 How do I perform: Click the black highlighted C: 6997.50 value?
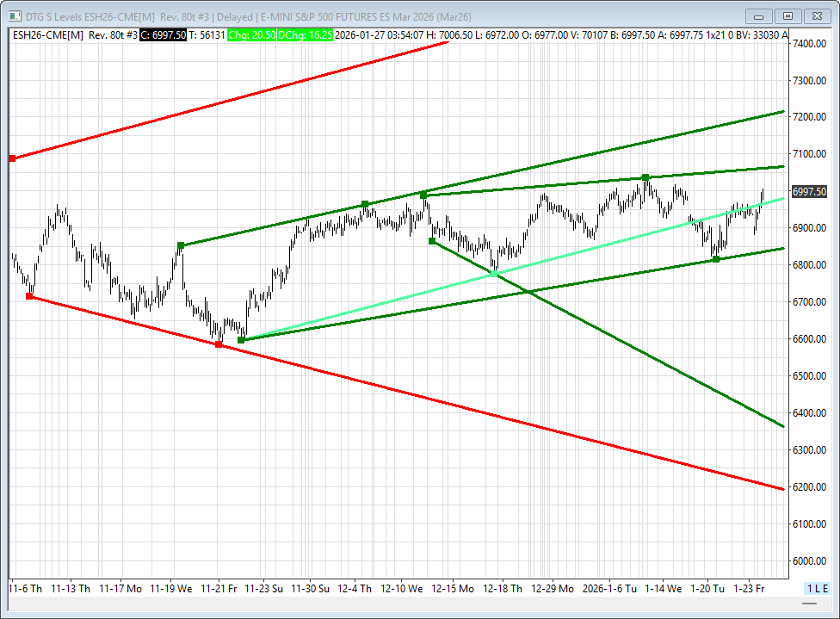pyautogui.click(x=163, y=34)
